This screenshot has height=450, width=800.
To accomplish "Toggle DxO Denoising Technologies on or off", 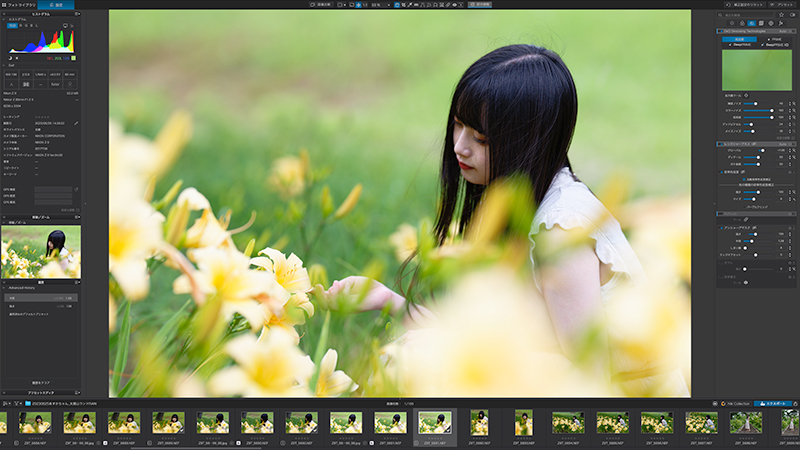I will point(719,31).
